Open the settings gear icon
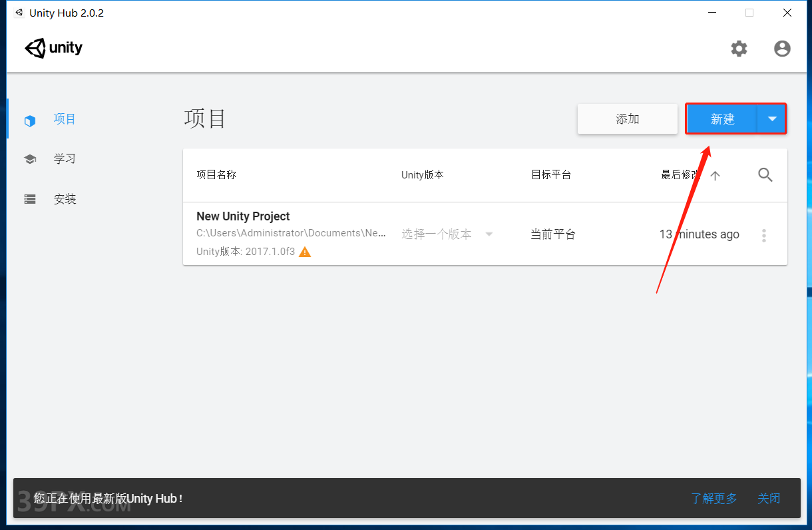Screen dimensions: 812x530 [x=739, y=49]
